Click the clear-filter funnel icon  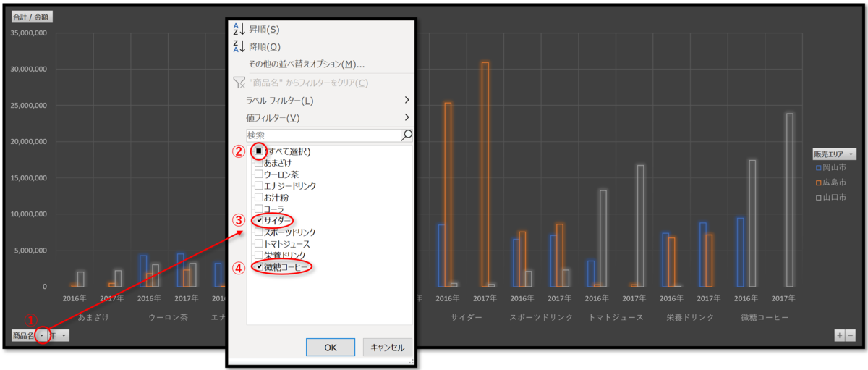pos(239,83)
